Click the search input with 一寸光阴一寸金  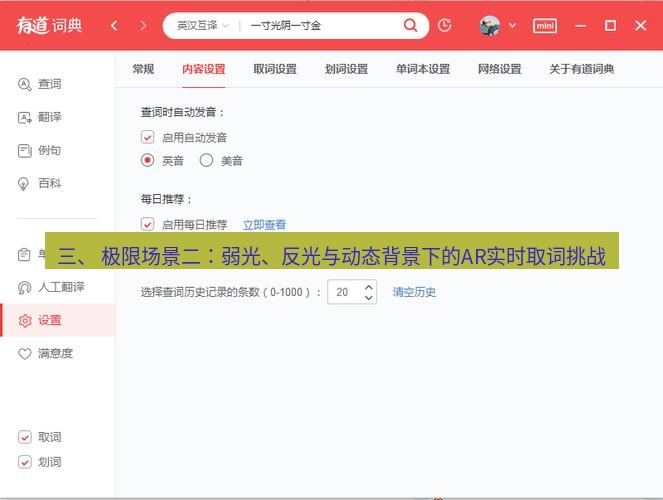tap(321, 26)
